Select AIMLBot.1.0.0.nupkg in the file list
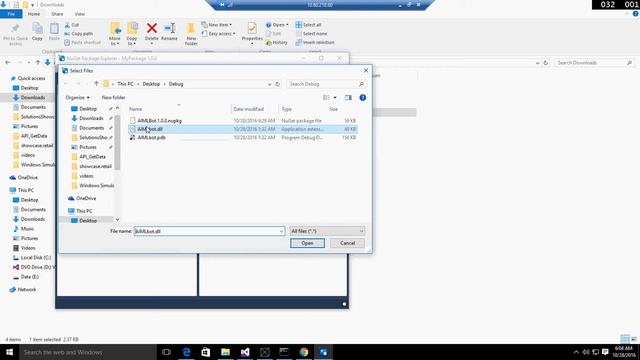This screenshot has width=640, height=360. (x=243, y=121)
